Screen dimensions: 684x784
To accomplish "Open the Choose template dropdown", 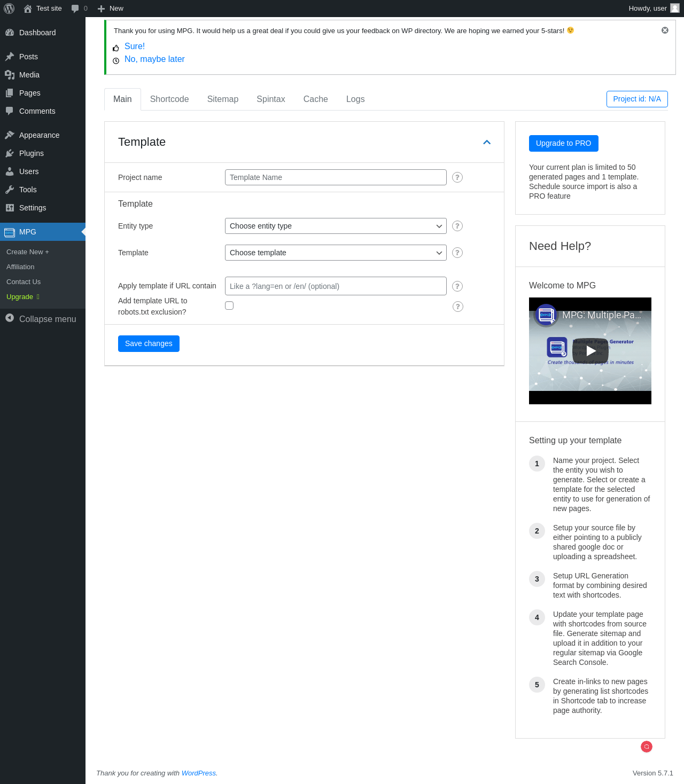I will [x=336, y=253].
